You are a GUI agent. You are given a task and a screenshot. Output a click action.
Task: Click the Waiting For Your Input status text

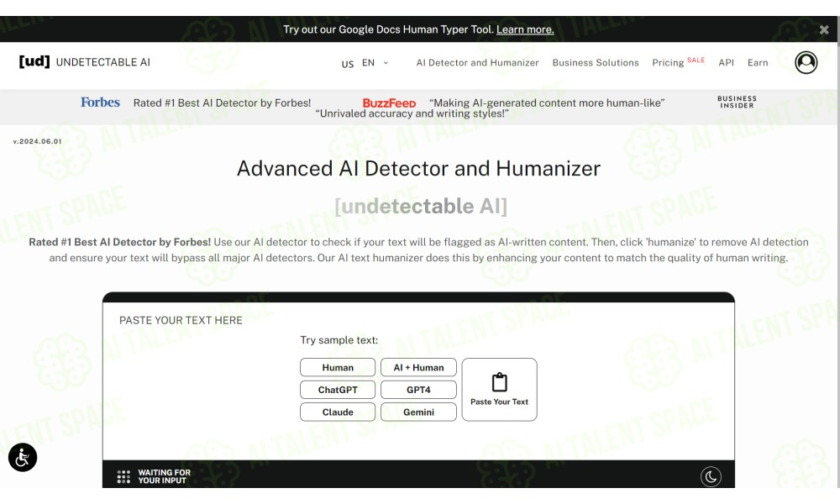[164, 476]
